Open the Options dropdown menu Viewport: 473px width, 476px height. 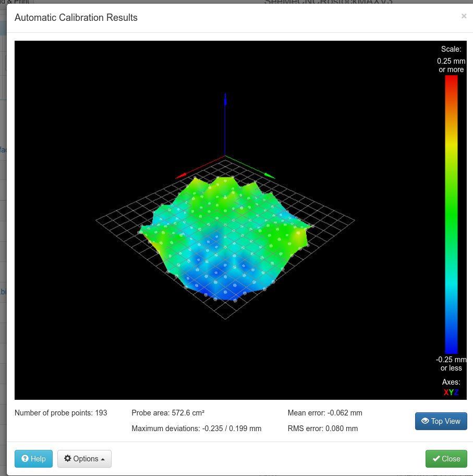[84, 459]
